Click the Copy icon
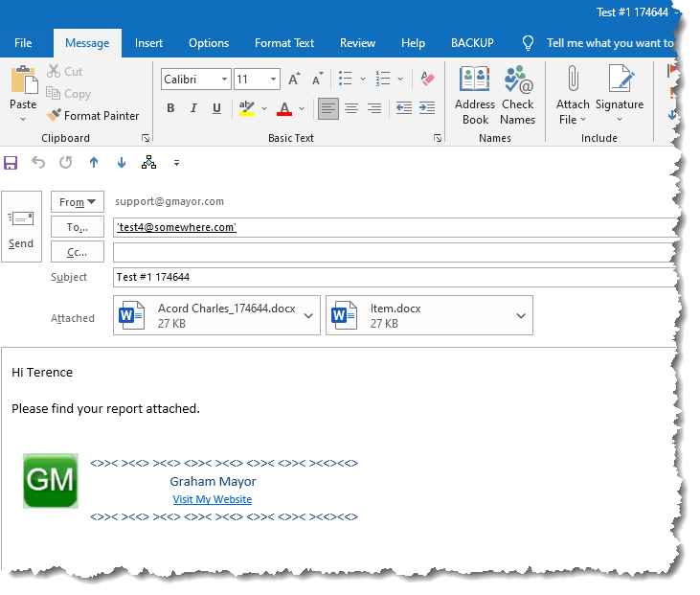The width and height of the screenshot is (700, 595). click(53, 93)
